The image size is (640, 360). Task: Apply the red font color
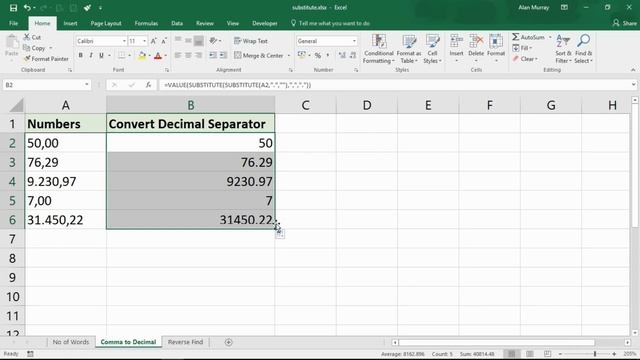tap(158, 56)
